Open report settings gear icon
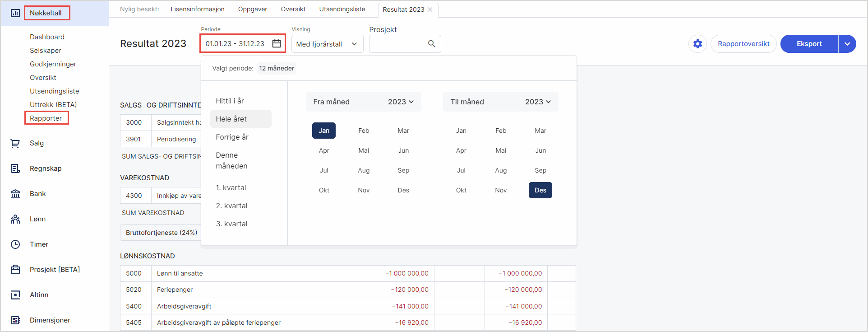Image resolution: width=868 pixels, height=332 pixels. click(x=697, y=44)
